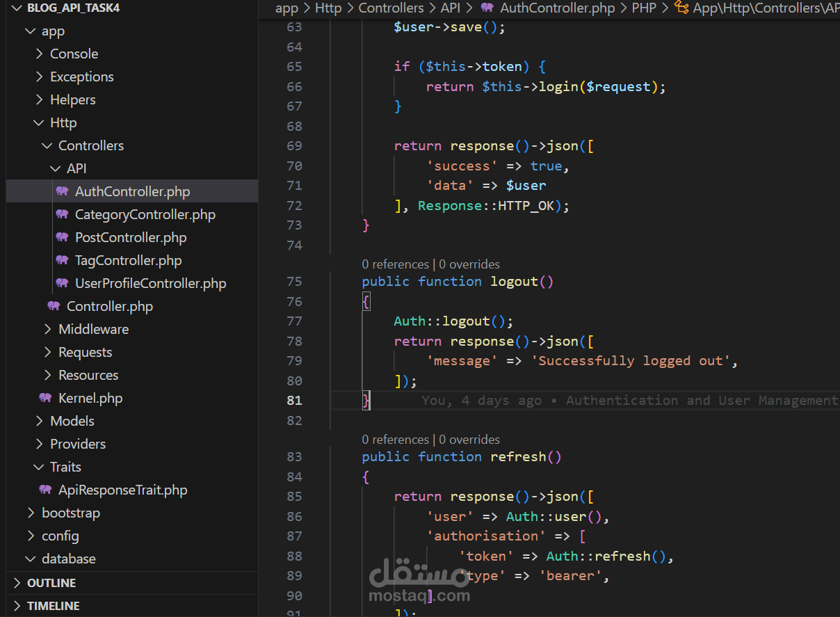Expand the TIMELINE section
Screen dimensions: 840x617
[17, 606]
